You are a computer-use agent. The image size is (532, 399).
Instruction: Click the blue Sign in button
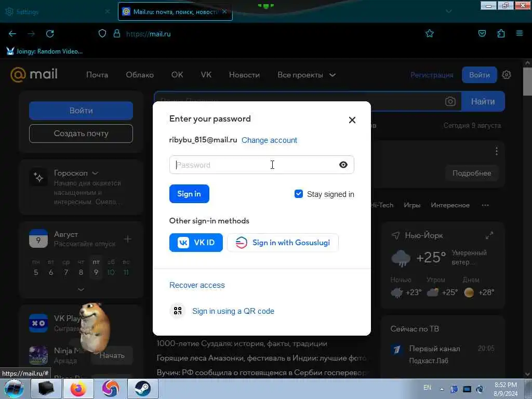[189, 194]
